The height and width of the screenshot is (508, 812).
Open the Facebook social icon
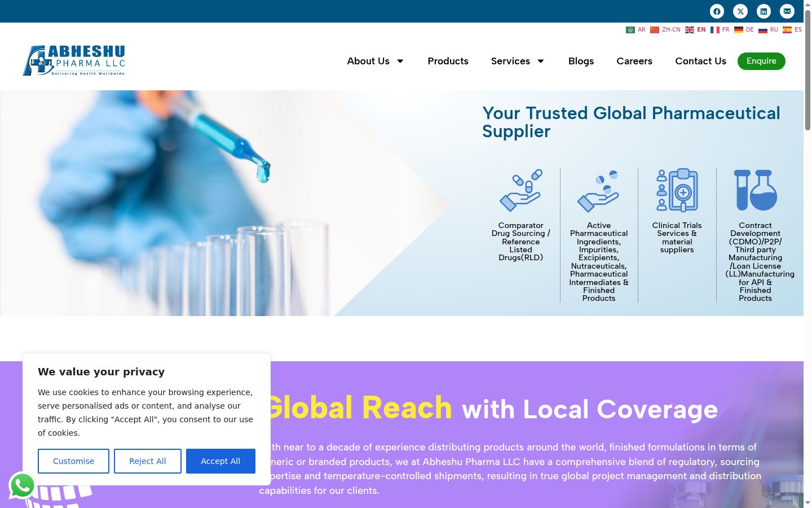[x=717, y=11]
